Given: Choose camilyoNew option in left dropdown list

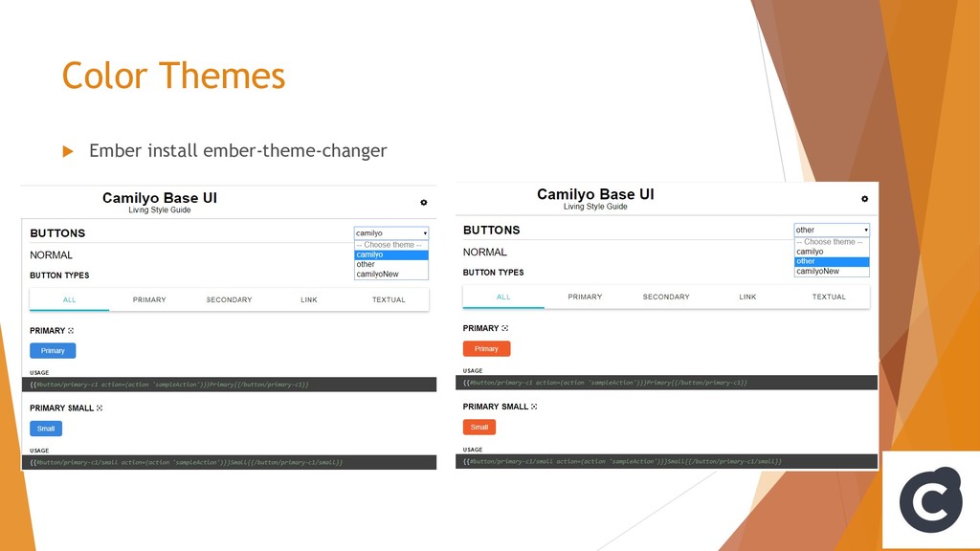Looking at the screenshot, I should [391, 275].
